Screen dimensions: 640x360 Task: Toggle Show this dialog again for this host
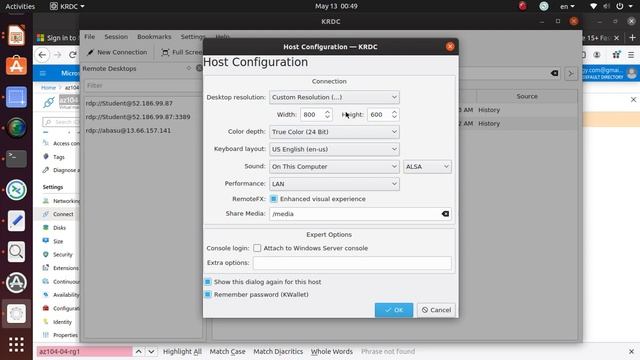(x=208, y=282)
